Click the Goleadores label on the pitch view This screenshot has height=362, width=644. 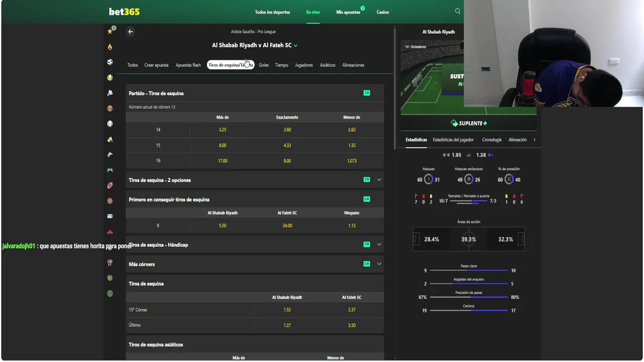pos(416,47)
